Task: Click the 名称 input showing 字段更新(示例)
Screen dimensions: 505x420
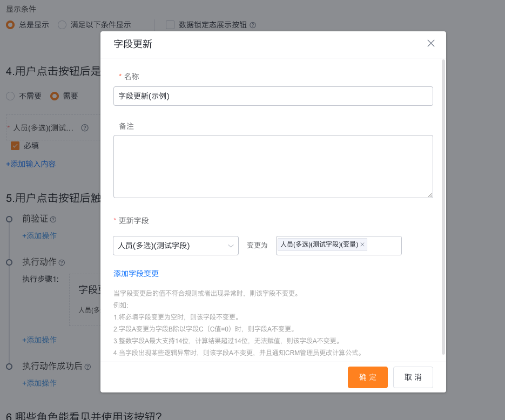Action: coord(273,96)
